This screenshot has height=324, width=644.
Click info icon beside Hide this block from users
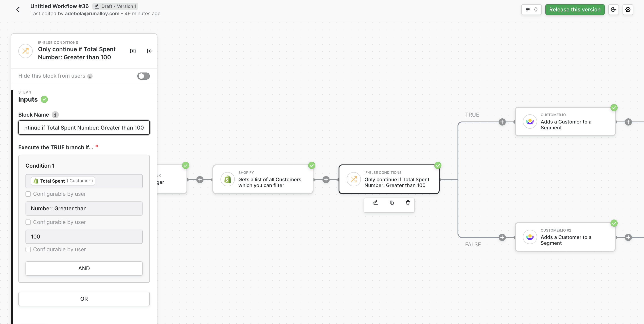click(90, 76)
